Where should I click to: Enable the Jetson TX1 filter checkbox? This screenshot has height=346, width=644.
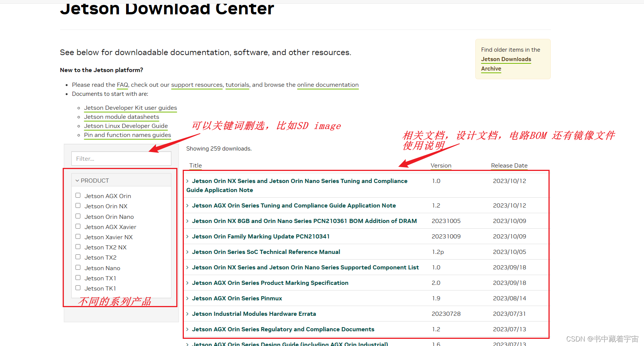[x=78, y=278]
